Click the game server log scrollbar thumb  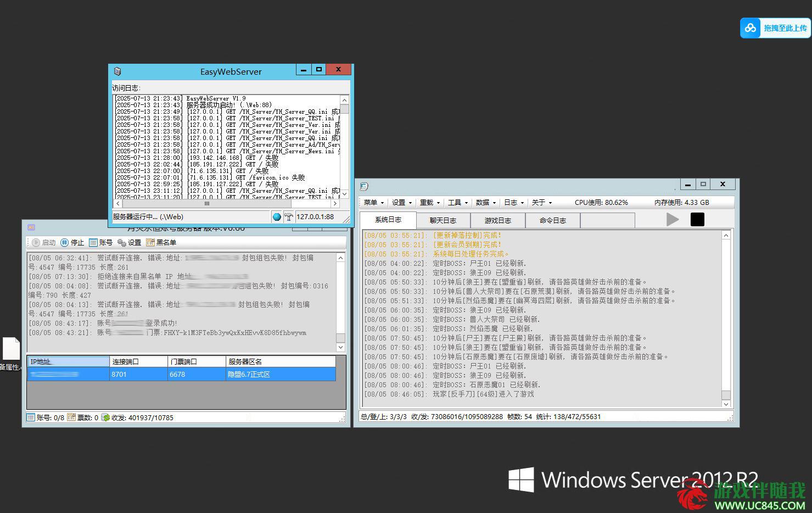point(726,395)
